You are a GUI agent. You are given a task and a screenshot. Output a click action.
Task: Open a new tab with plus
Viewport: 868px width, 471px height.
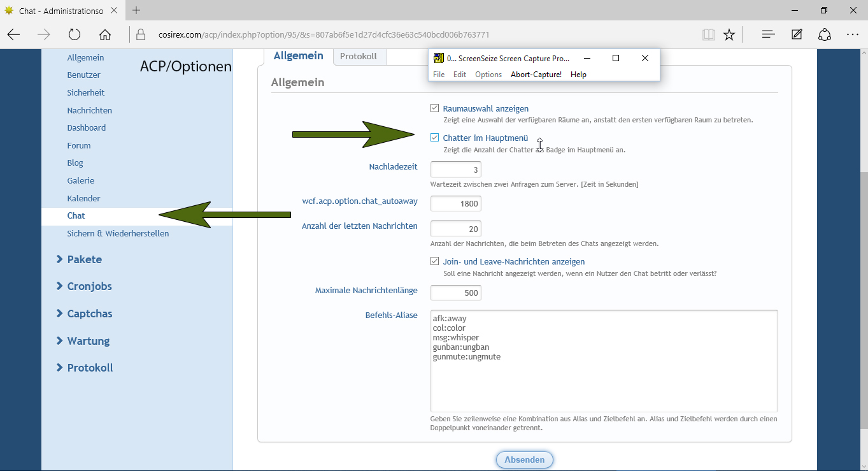click(x=136, y=10)
